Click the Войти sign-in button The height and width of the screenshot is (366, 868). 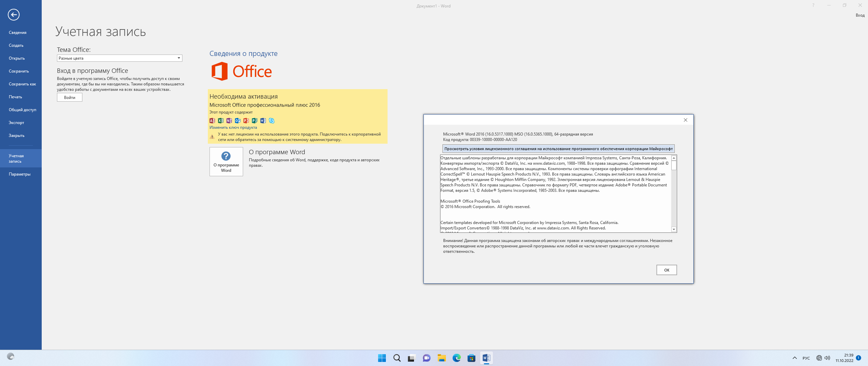tap(70, 98)
